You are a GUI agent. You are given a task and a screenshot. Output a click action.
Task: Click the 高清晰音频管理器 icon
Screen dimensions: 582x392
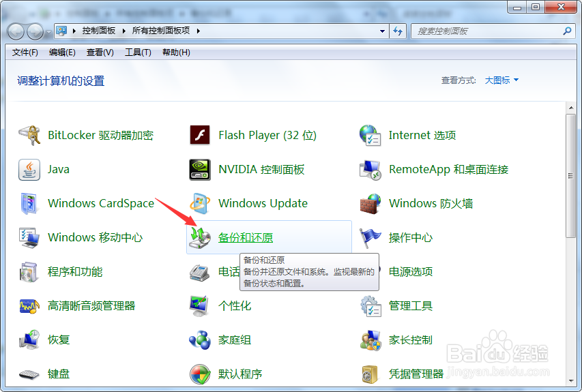tap(29, 306)
